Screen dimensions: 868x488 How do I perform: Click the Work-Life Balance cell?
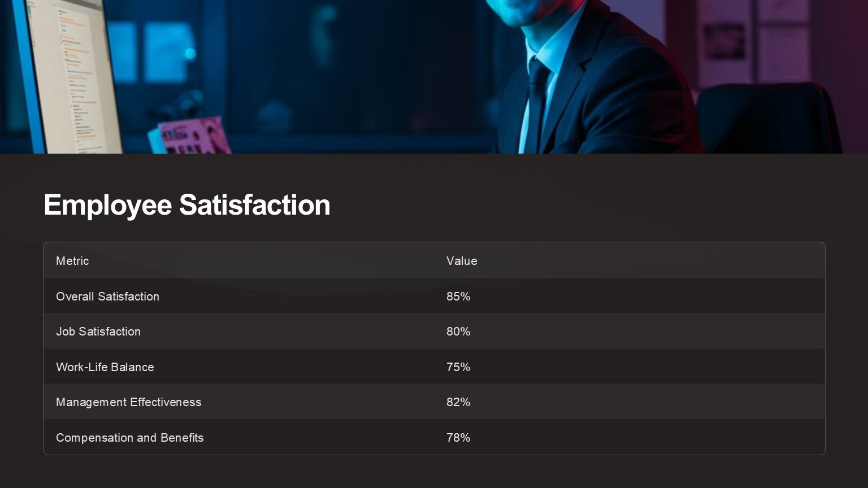pos(105,367)
